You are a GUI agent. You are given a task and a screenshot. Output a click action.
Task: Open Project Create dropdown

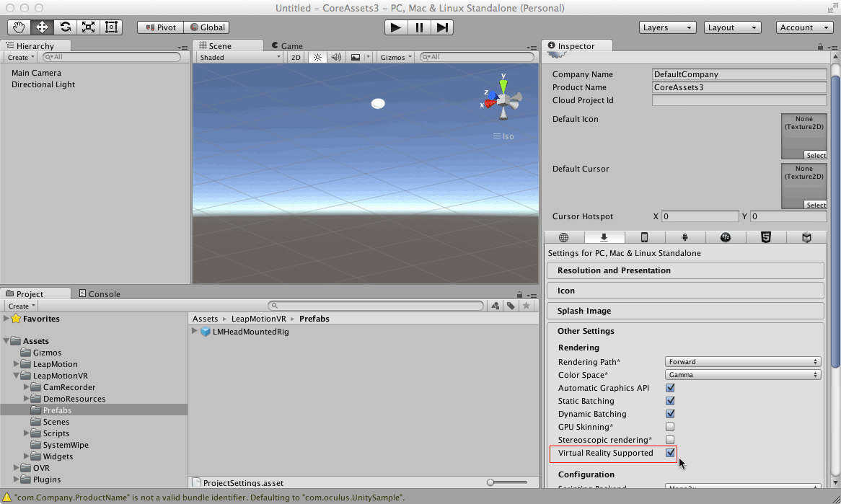click(x=22, y=306)
